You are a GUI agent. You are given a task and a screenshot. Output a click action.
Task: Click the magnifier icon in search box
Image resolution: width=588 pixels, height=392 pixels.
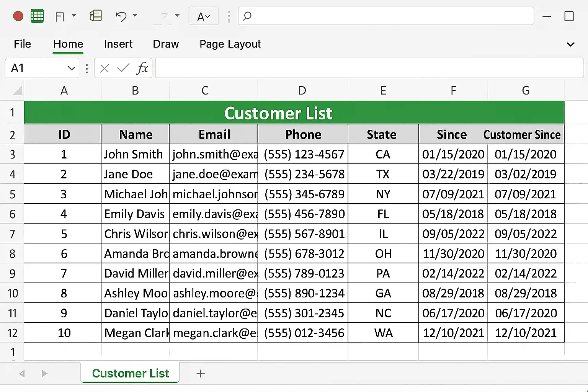[247, 16]
